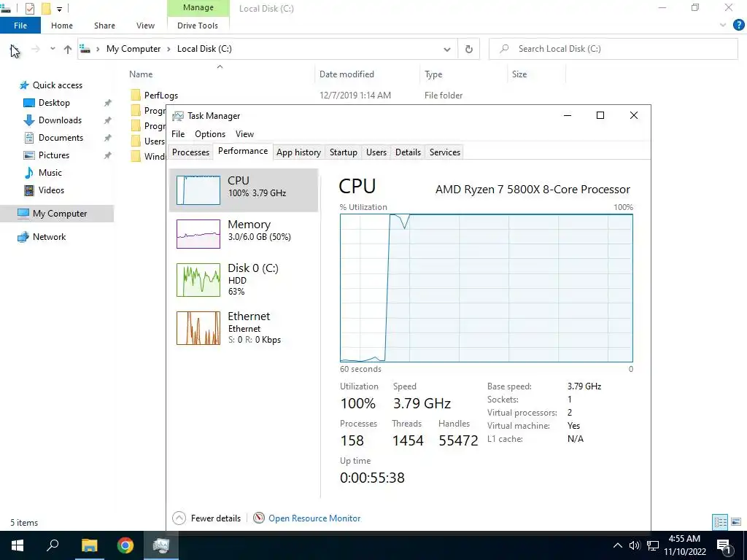Switch to the Users tab

pos(376,152)
